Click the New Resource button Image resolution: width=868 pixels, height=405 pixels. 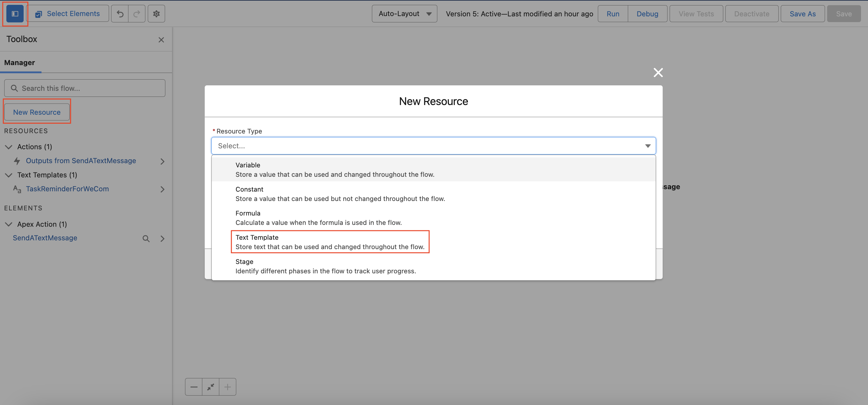point(37,112)
